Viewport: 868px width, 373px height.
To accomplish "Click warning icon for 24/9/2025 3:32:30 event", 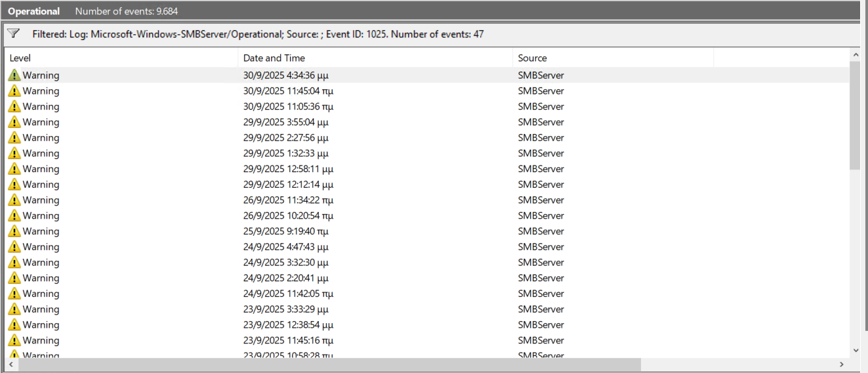I will pos(14,263).
